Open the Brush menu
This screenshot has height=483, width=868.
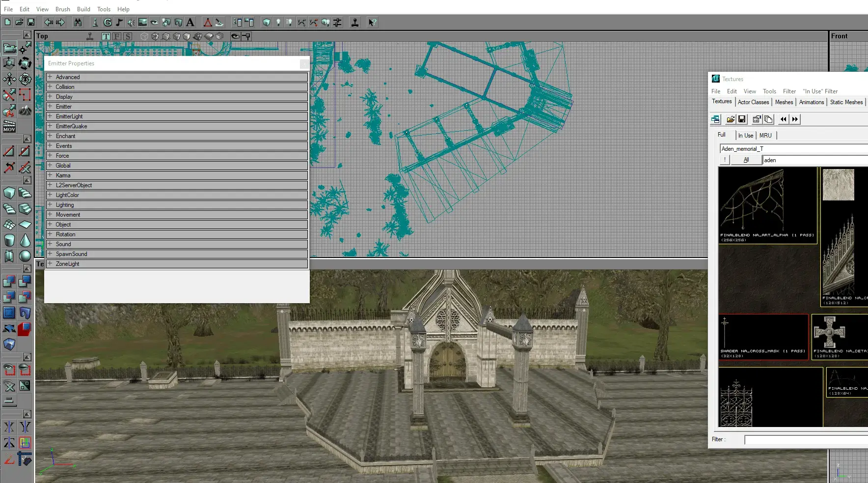tap(62, 9)
